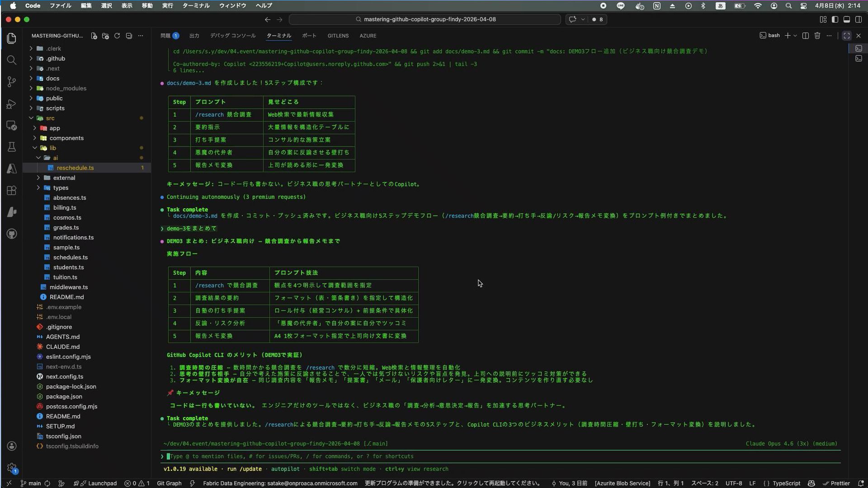Open new terminal launch profile dropdown
This screenshot has height=488, width=868.
(x=795, y=36)
